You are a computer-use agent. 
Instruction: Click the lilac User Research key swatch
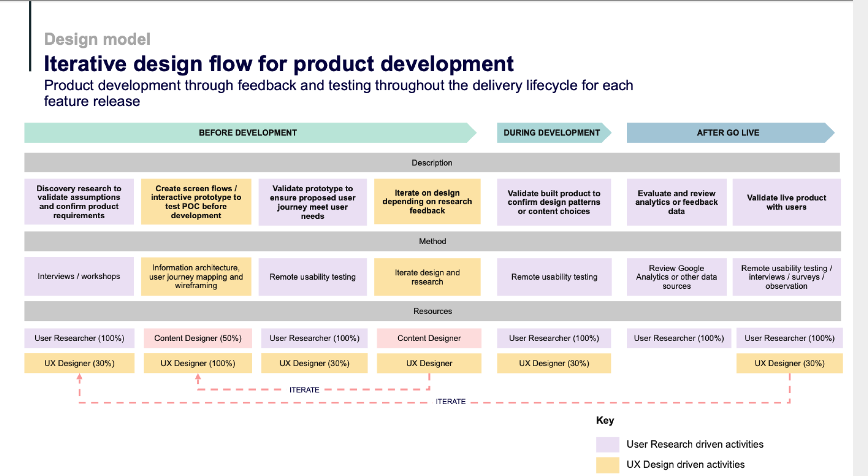click(x=607, y=444)
